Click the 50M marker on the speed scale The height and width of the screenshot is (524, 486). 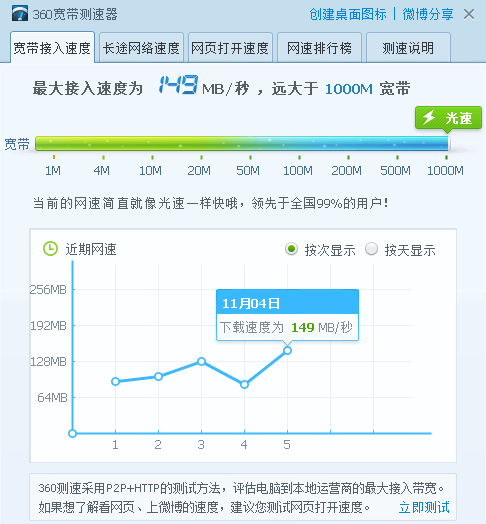(248, 171)
